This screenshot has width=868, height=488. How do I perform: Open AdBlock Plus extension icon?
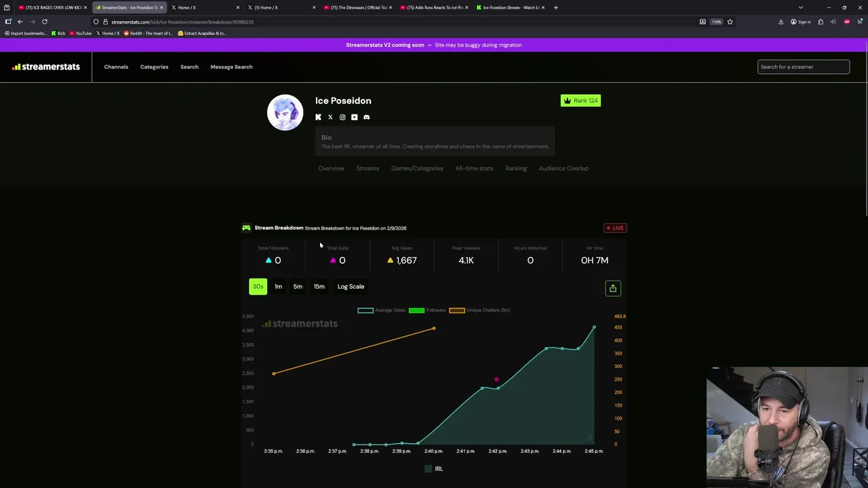(x=846, y=22)
